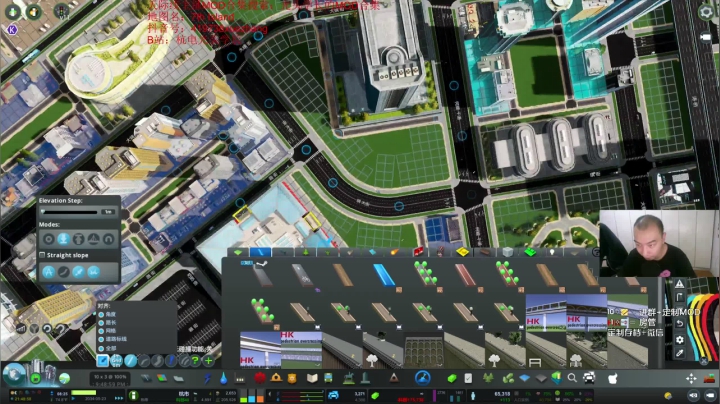Viewport: 720px width, 404px height.
Task: Click the green plus icon in tool row
Action: [208, 361]
